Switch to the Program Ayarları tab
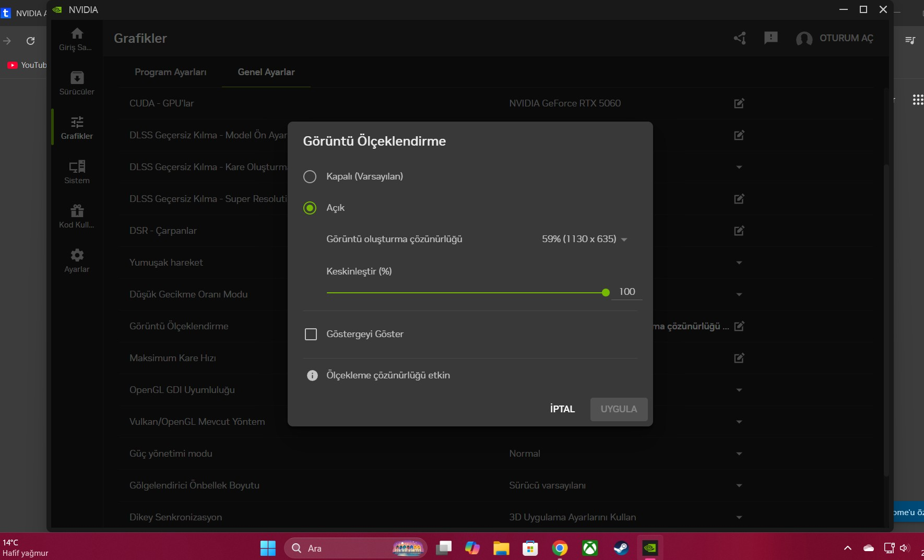Image resolution: width=924 pixels, height=560 pixels. pyautogui.click(x=171, y=72)
